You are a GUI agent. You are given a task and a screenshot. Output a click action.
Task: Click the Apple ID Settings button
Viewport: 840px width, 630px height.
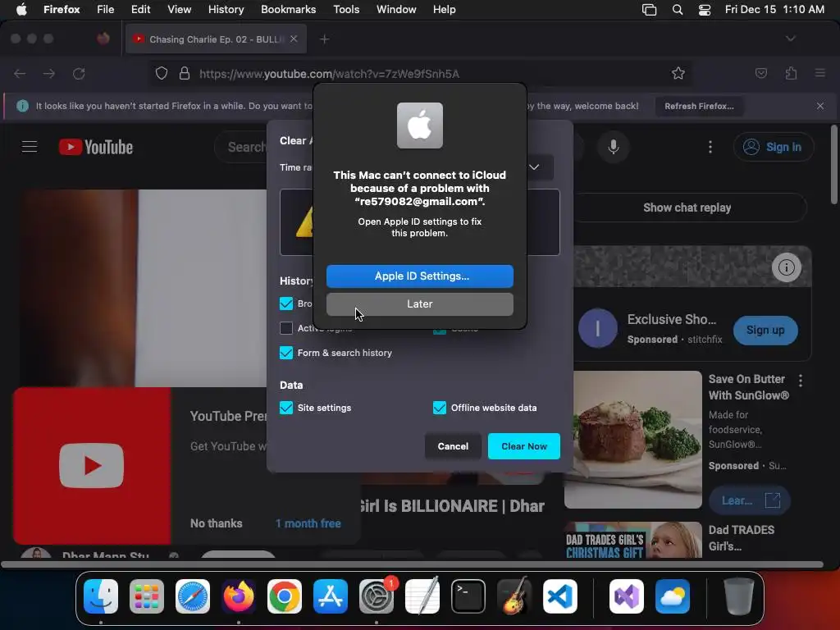tap(420, 276)
